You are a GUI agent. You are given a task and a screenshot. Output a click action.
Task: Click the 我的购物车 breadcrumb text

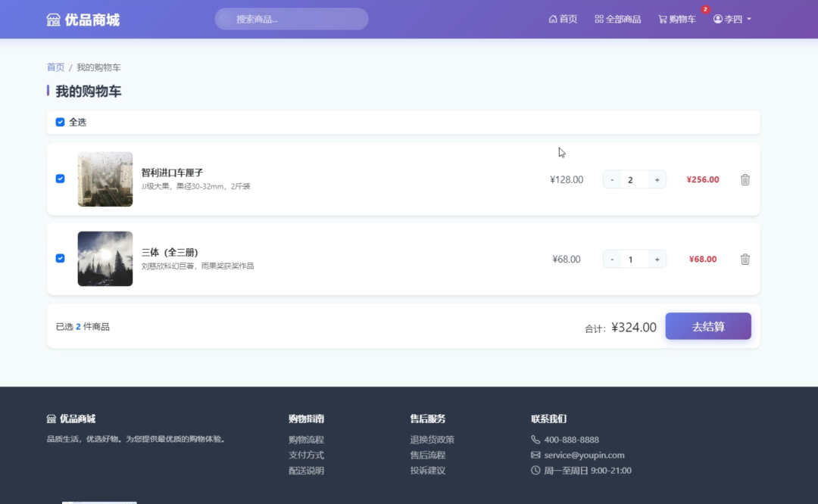point(98,67)
